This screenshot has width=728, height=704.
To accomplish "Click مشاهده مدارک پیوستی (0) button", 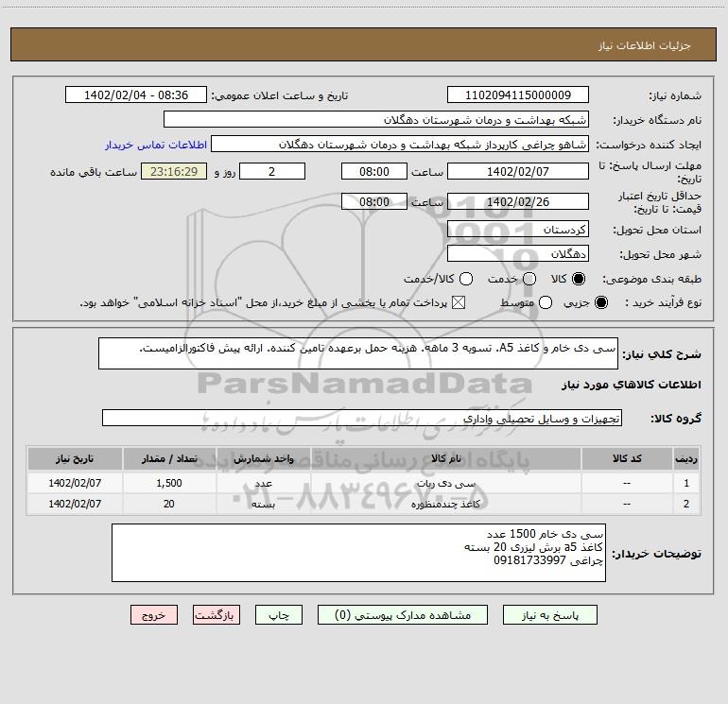I will point(403,615).
